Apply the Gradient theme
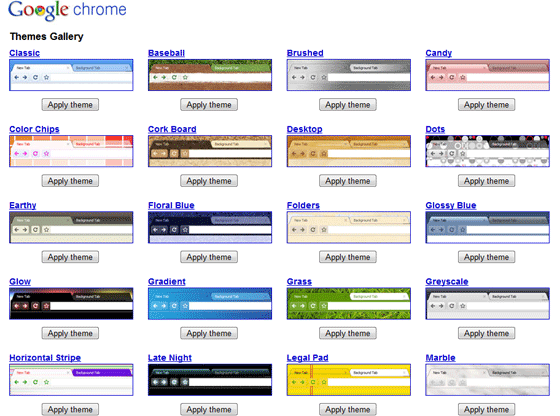Image resolution: width=560 pixels, height=416 pixels. click(x=209, y=333)
